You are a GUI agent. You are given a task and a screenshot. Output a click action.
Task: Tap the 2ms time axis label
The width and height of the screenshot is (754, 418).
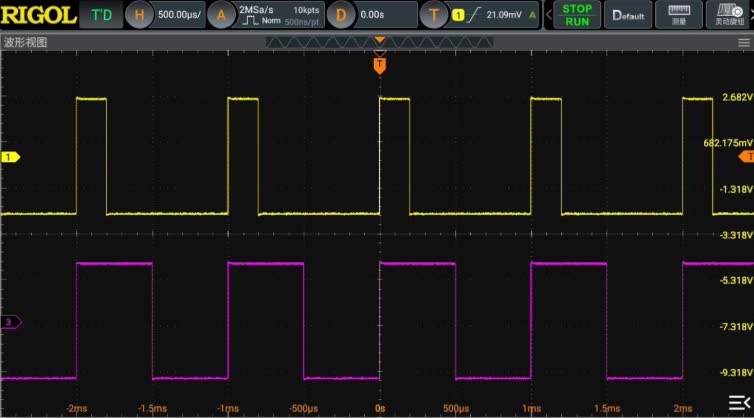682,408
